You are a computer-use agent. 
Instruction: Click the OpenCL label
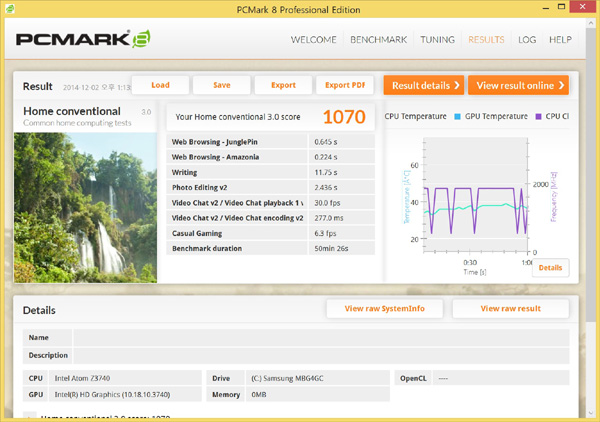tap(413, 378)
